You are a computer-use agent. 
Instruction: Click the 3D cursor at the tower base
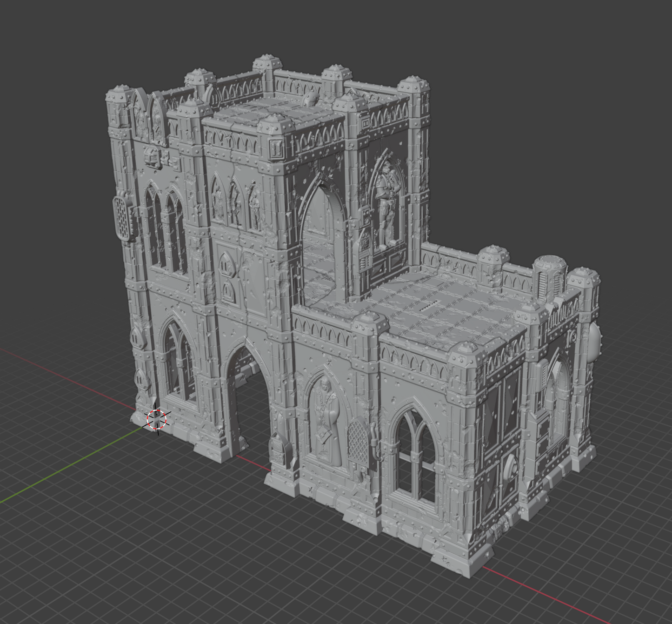coord(157,419)
